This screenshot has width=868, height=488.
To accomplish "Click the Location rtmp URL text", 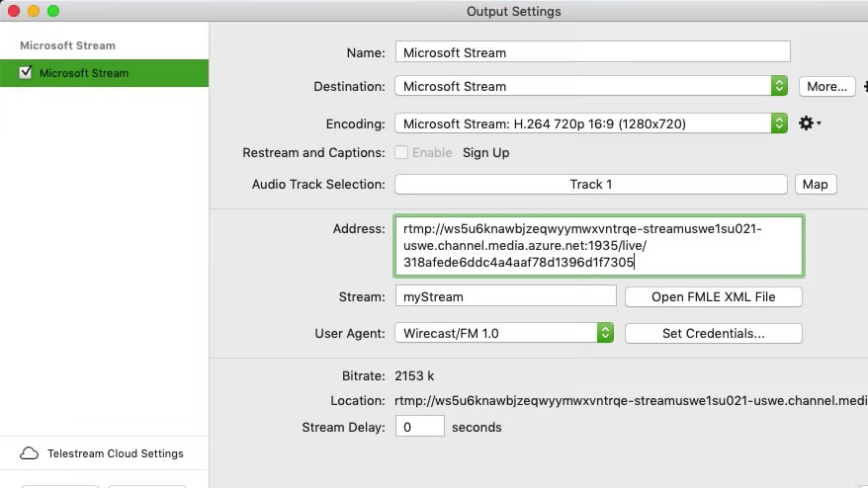I will coord(631,401).
